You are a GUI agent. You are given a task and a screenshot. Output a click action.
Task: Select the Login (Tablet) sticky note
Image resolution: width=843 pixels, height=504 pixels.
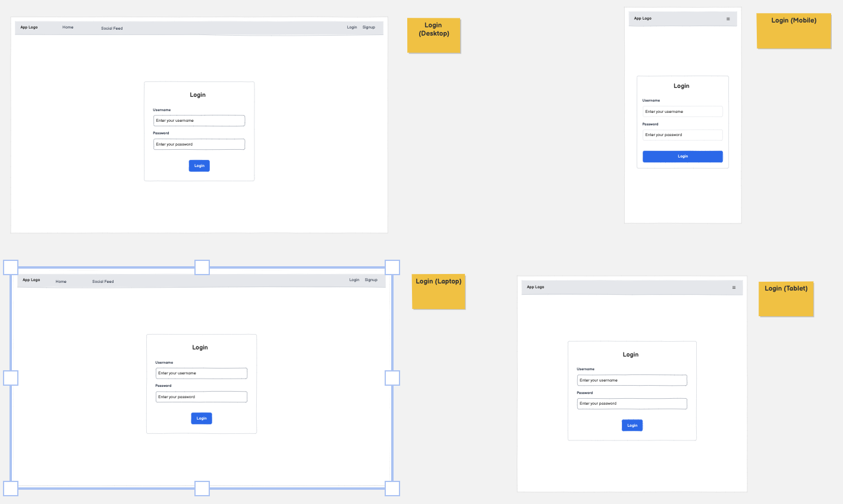point(786,299)
